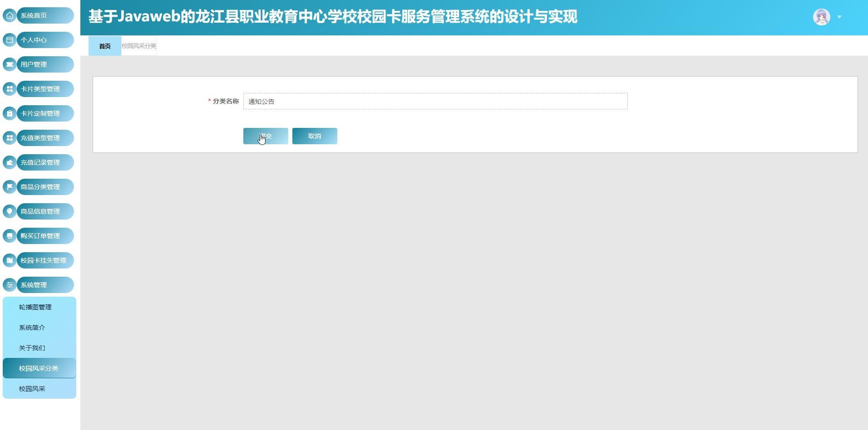Click the clipboard icon beside 卡片定制管理
Viewport: 868px width, 430px height.
10,113
